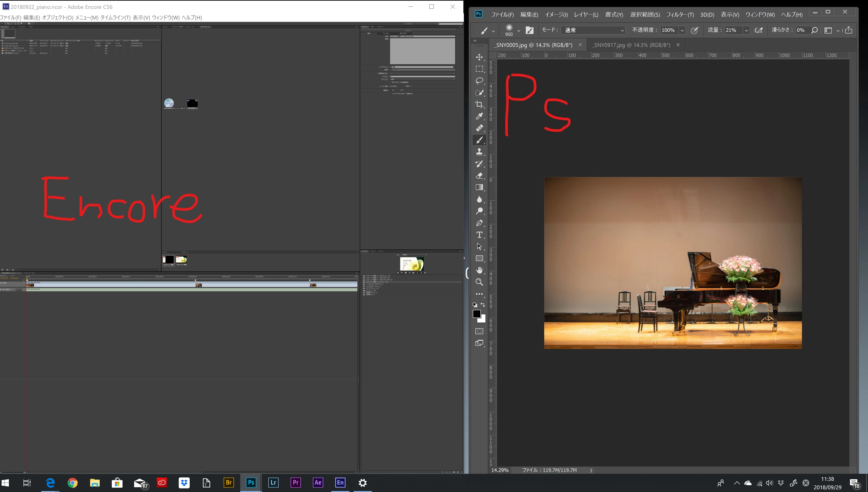Swap foreground and background colors

coord(483,305)
